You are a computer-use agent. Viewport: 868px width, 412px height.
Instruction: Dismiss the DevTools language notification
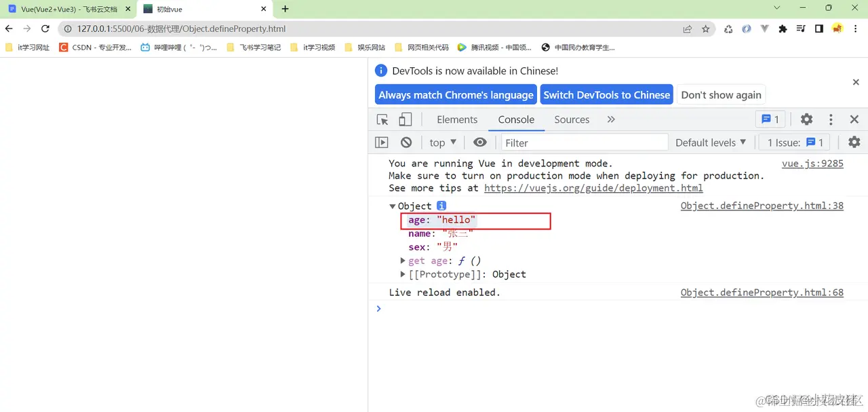coord(856,82)
